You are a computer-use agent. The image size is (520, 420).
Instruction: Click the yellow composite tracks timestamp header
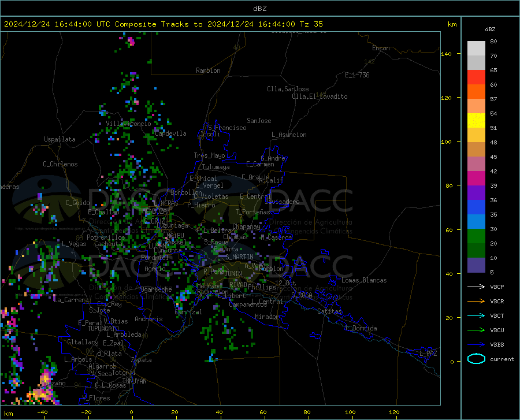pos(164,24)
